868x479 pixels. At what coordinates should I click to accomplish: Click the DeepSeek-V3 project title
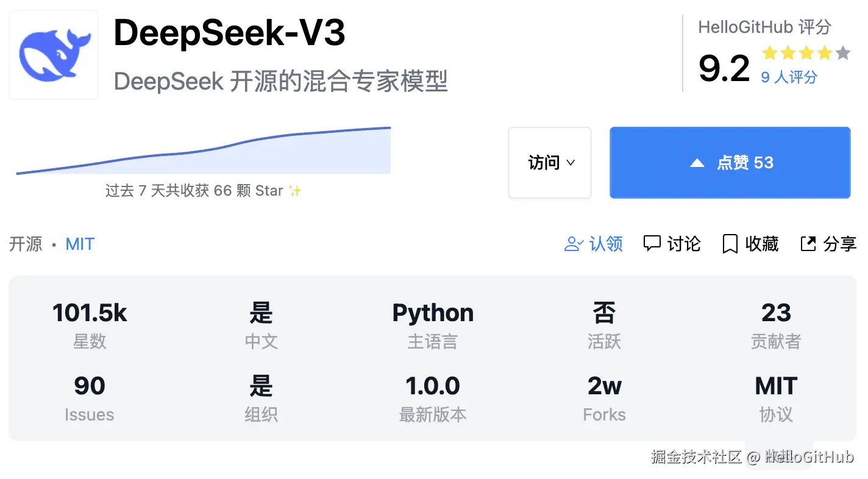[x=229, y=33]
